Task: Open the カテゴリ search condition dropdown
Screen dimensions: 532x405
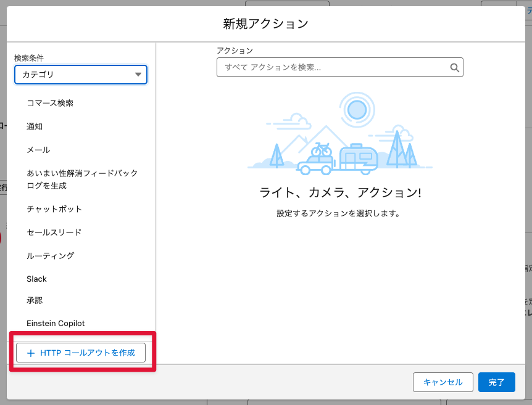Action: [x=81, y=75]
